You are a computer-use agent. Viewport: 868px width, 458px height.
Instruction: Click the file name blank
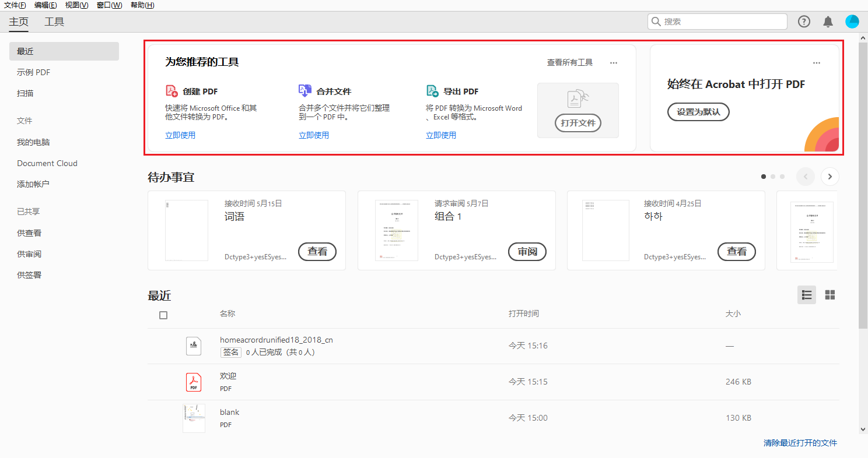(230, 412)
